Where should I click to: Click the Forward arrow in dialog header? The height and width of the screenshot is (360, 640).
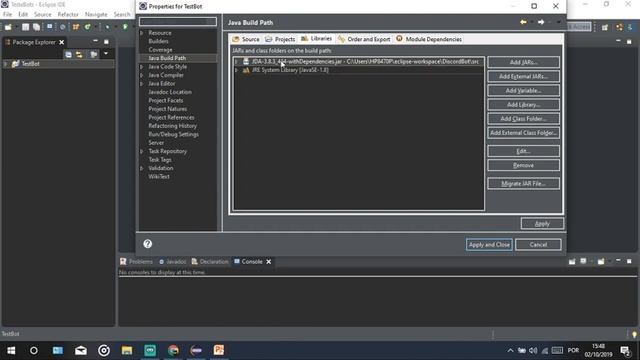pyautogui.click(x=541, y=22)
